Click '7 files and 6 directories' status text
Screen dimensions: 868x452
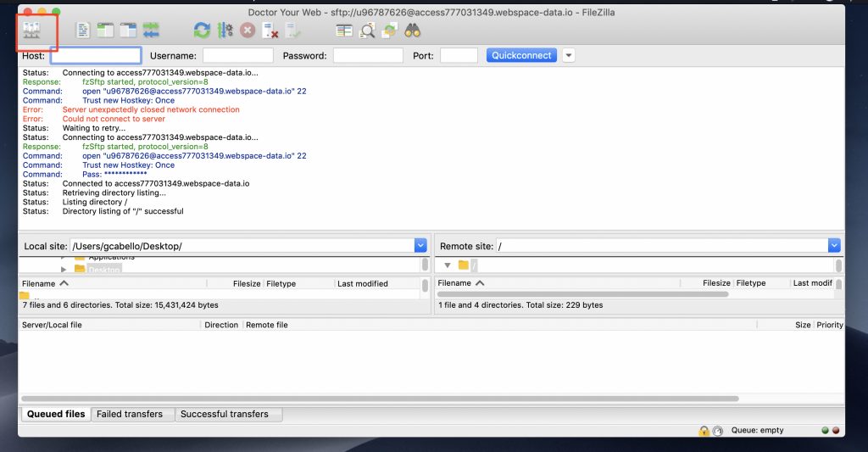pyautogui.click(x=120, y=305)
